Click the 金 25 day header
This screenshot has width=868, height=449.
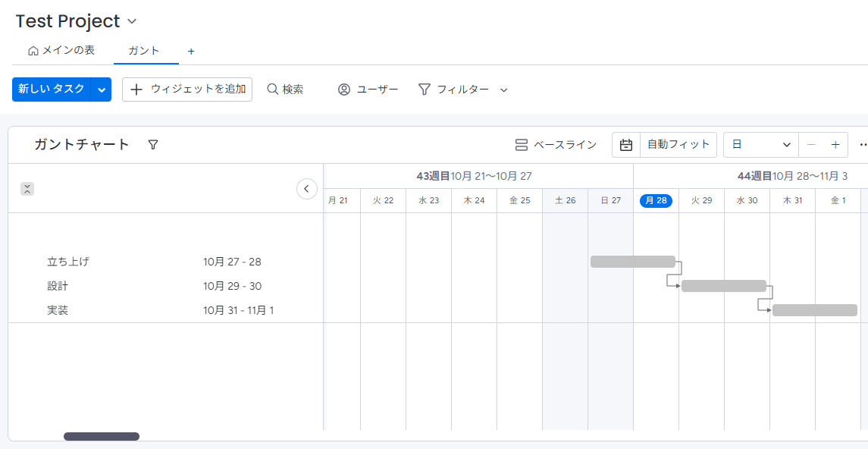(x=519, y=200)
